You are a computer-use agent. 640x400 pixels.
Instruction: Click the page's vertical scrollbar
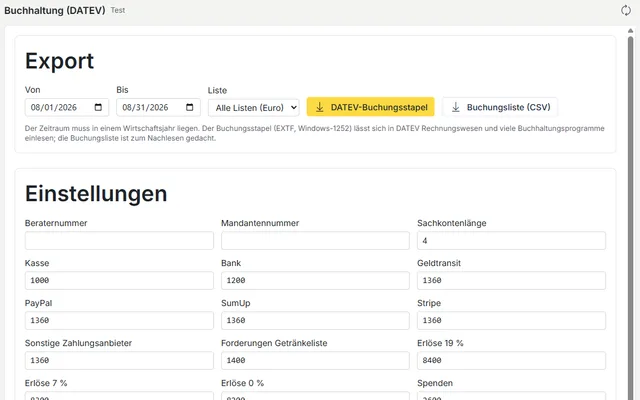[x=630, y=218]
